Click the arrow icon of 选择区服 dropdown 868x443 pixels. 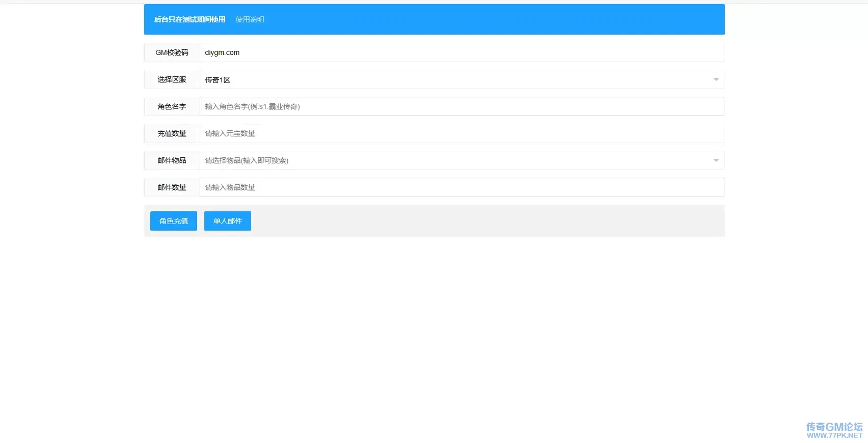pos(716,79)
